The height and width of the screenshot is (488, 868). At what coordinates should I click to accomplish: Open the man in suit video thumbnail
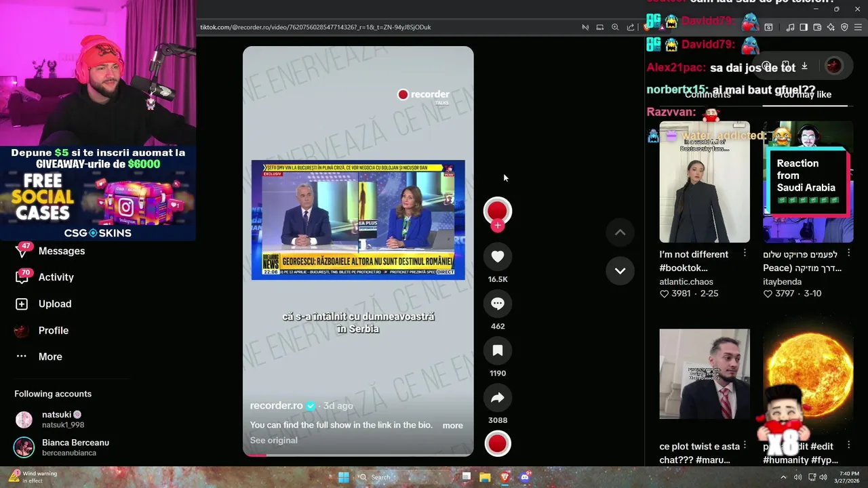coord(705,374)
